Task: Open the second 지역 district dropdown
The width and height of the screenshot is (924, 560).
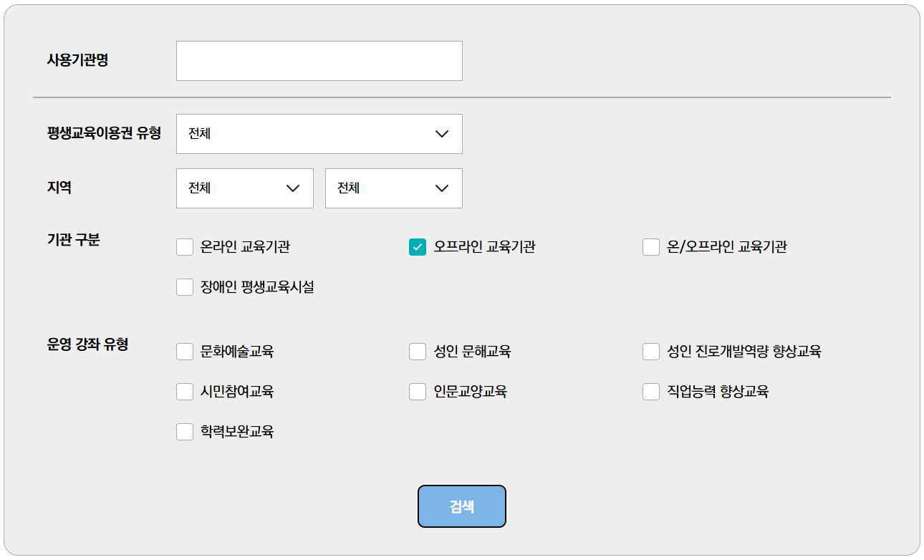Action: [393, 188]
